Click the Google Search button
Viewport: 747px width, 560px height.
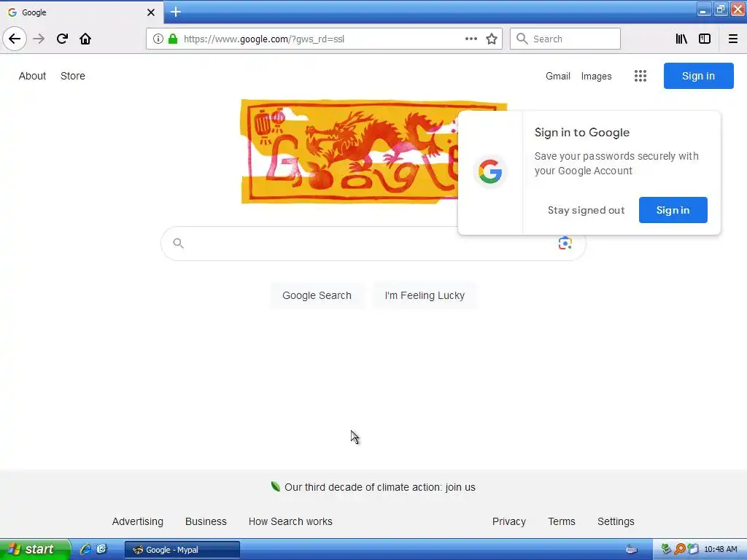click(x=317, y=295)
